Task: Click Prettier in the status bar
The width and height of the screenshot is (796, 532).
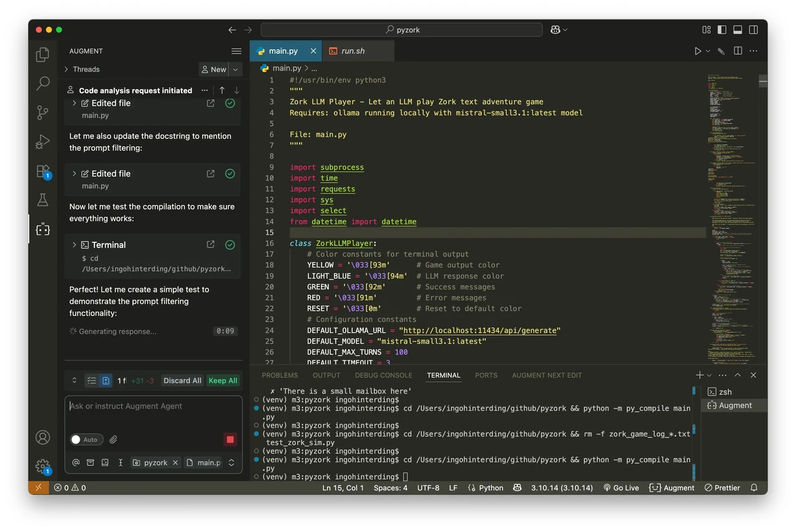Action: tap(722, 488)
